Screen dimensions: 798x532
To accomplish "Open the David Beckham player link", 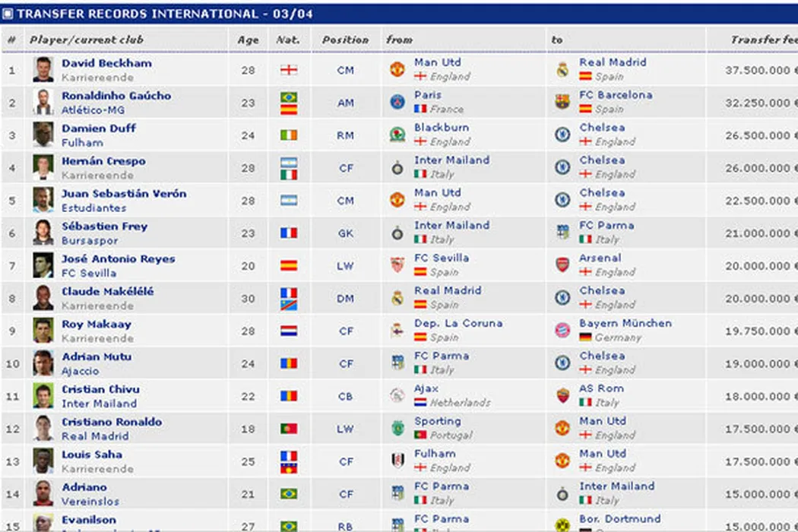I will (x=106, y=63).
